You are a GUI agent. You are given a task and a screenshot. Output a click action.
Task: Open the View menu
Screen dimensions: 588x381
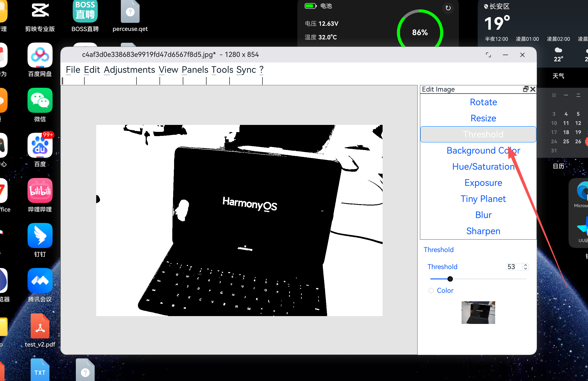[168, 70]
